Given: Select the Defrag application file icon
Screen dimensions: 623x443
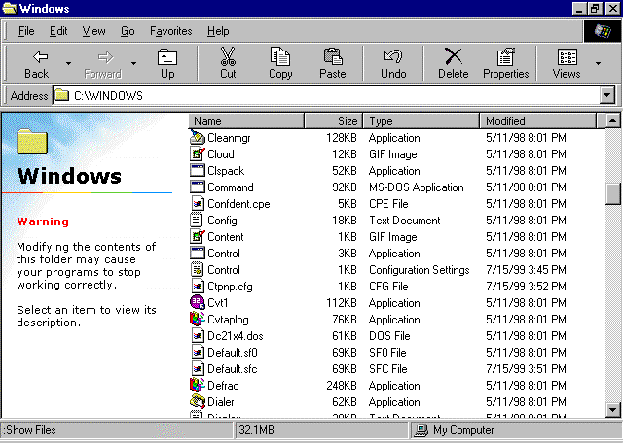Looking at the screenshot, I should 198,386.
